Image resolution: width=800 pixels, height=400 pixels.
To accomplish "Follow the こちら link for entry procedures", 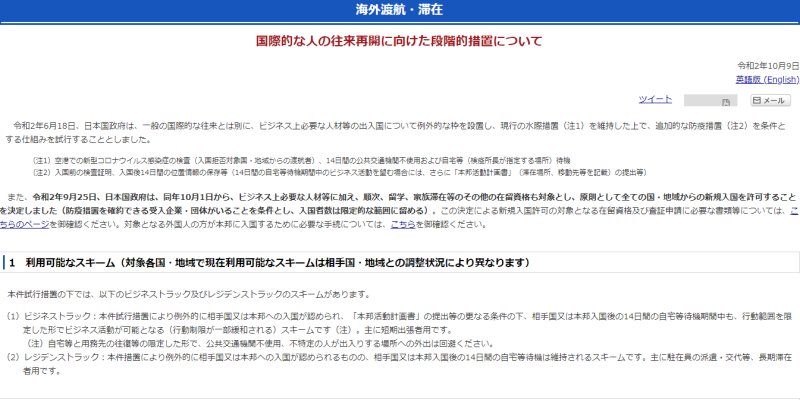I will click(x=403, y=224).
